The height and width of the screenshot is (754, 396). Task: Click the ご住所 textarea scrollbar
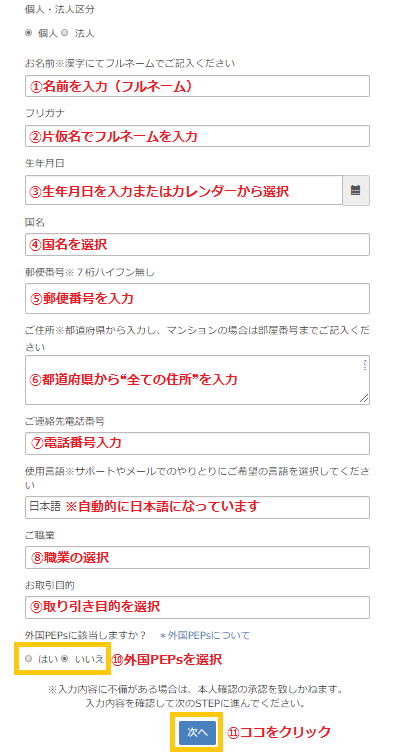(x=364, y=365)
